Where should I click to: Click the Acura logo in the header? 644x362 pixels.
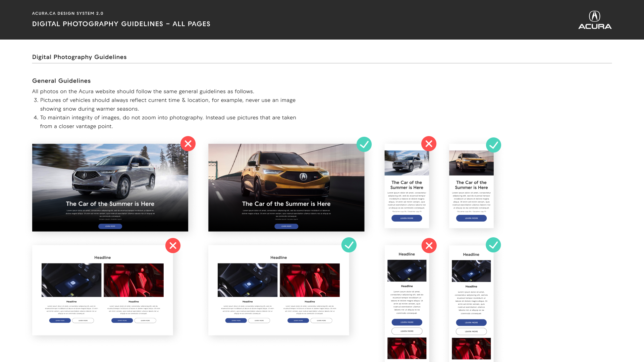[595, 20]
